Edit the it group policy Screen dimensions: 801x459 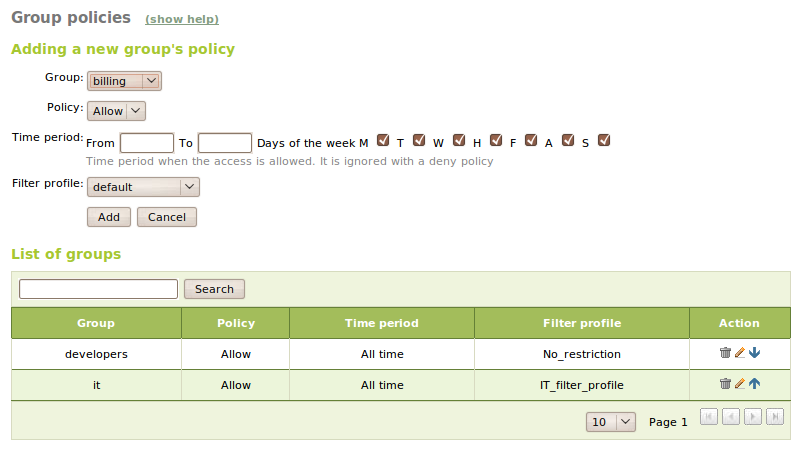(740, 384)
